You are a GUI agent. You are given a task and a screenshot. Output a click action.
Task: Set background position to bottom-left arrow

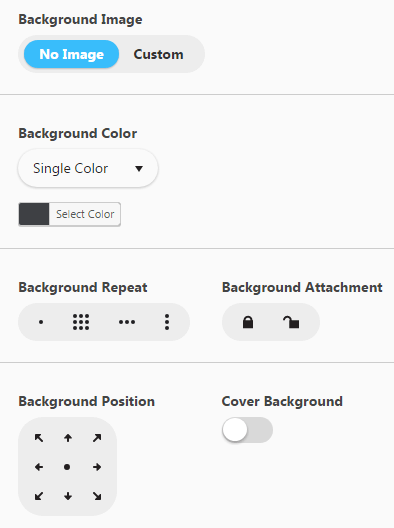[39, 496]
